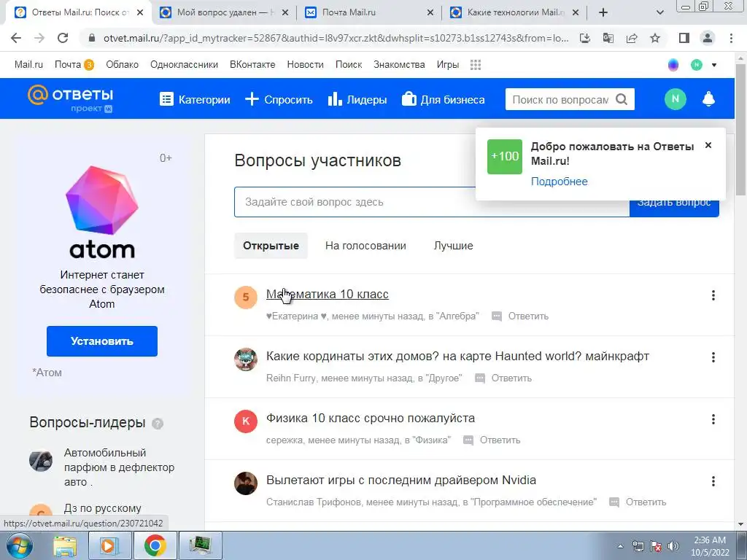Open options menu for Математика 10 класс
Viewport: 747px width, 560px height.
[713, 295]
